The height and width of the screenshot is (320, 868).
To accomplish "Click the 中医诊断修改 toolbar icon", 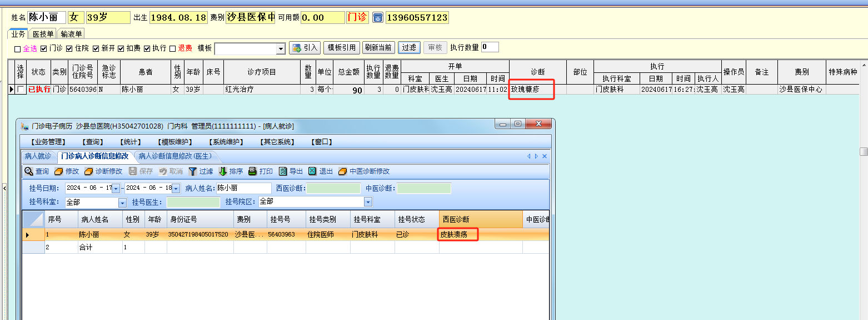I will click(342, 171).
